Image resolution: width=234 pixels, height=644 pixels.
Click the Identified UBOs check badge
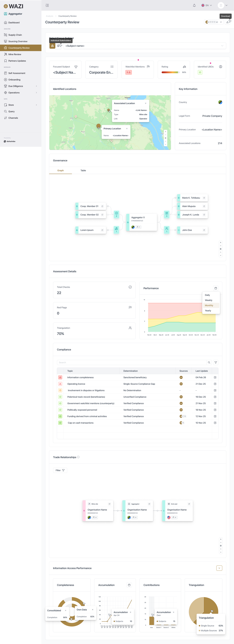point(200,72)
